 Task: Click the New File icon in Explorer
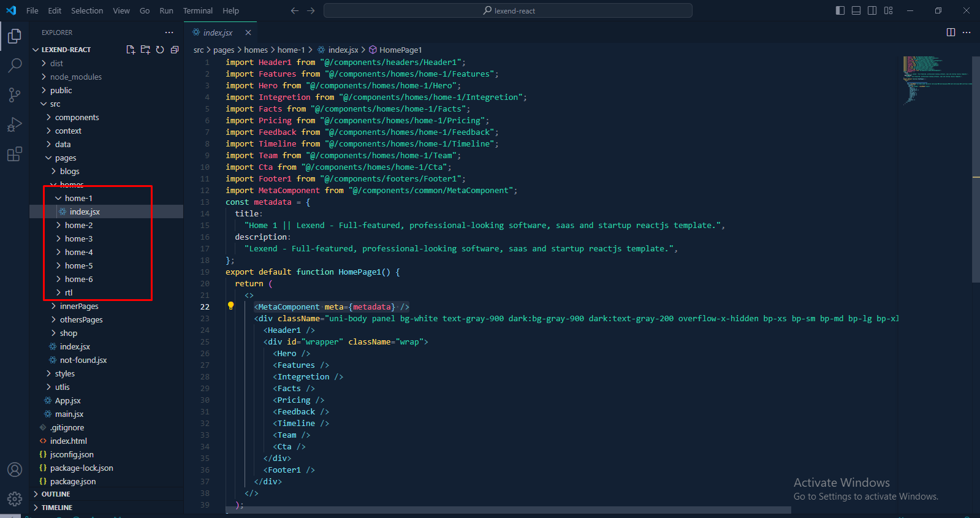[x=131, y=50]
